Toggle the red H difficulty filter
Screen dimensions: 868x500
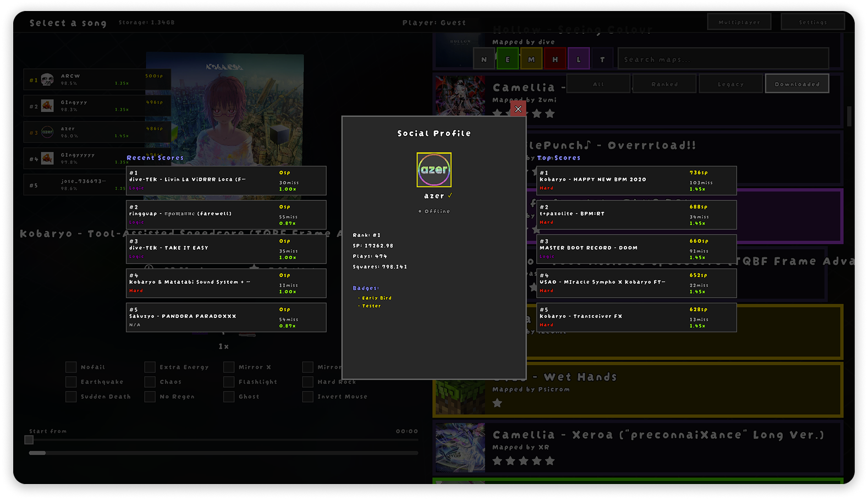pyautogui.click(x=555, y=59)
